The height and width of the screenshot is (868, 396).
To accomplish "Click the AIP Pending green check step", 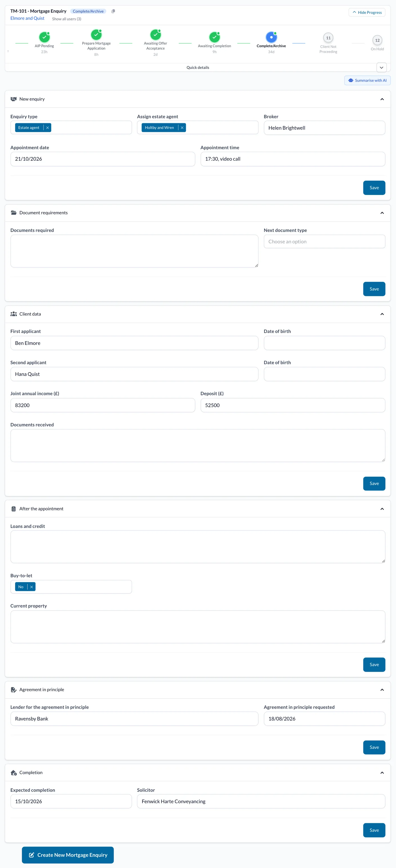I will pos(44,37).
